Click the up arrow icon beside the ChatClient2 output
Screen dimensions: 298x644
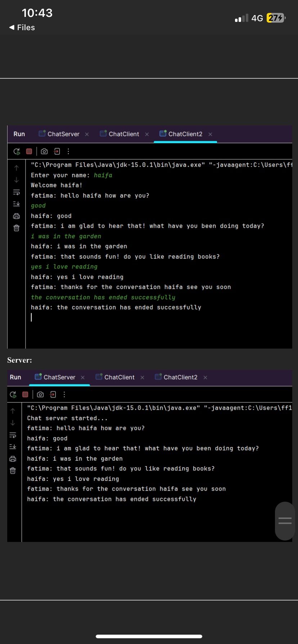17,168
